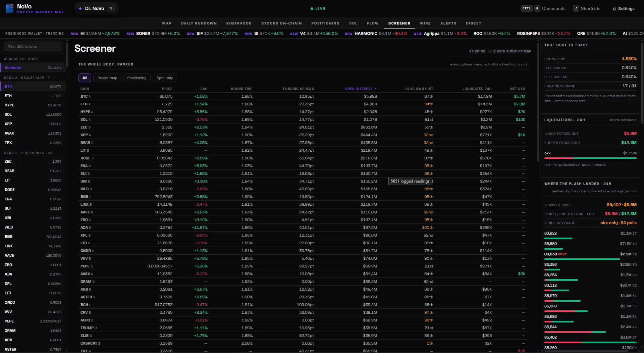Image resolution: width=644 pixels, height=353 pixels.
Task: Select BTC in the sidebar list
Action: [33, 86]
